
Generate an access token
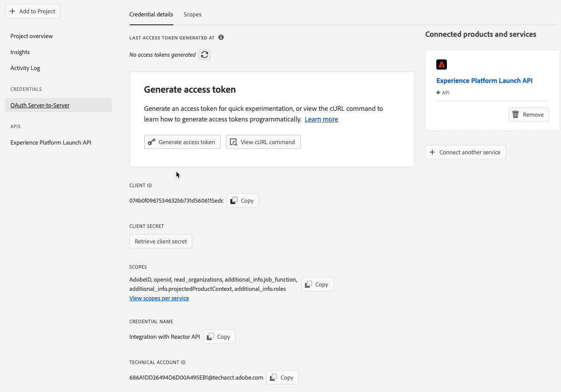[182, 142]
